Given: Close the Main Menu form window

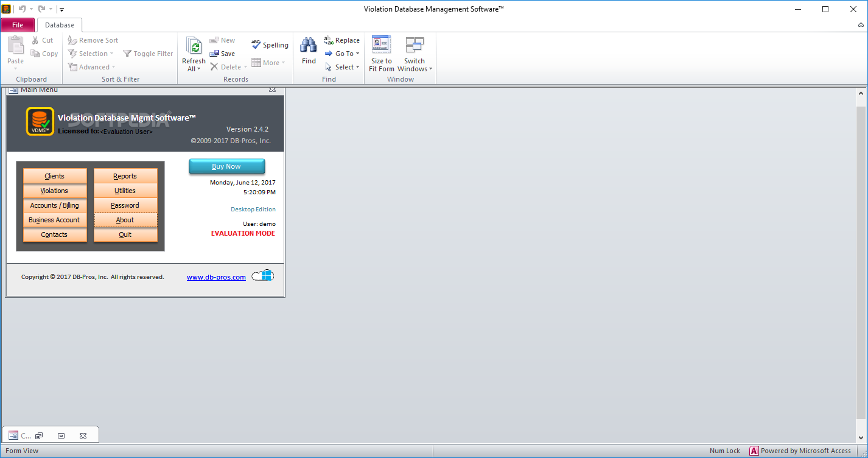Looking at the screenshot, I should 273,90.
